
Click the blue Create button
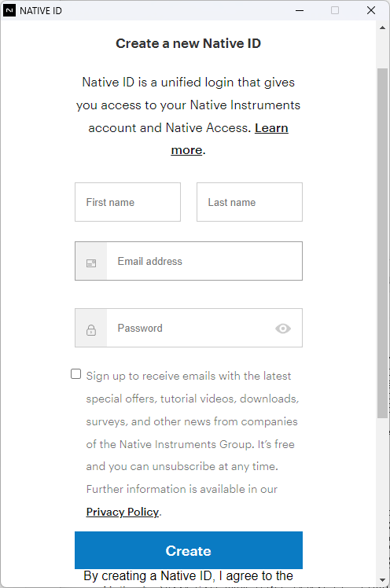point(189,550)
